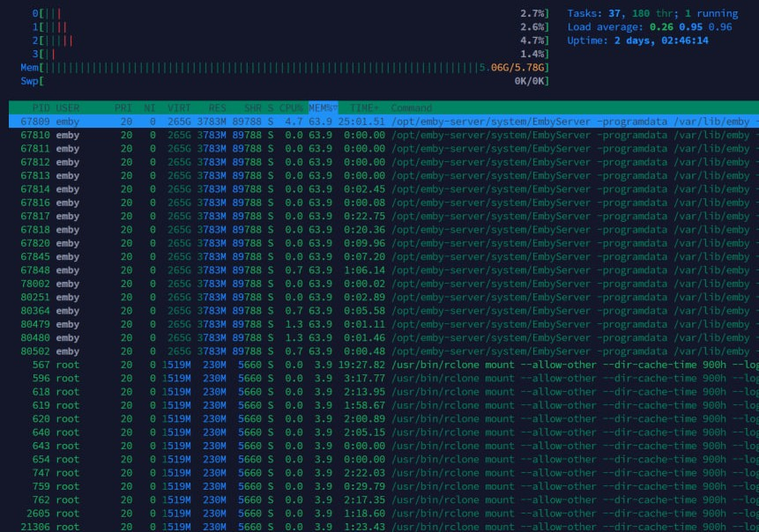Select the rclone process with PID 2605
This screenshot has width=759, height=532.
[x=383, y=514]
